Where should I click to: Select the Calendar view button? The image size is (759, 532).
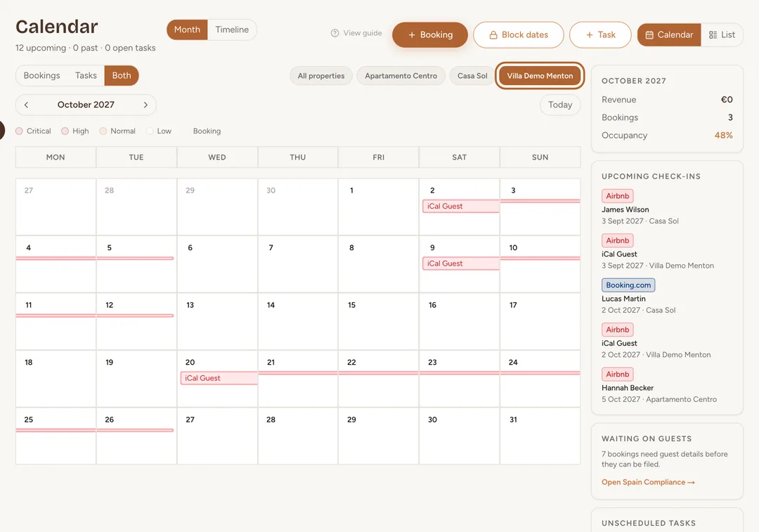click(x=669, y=35)
